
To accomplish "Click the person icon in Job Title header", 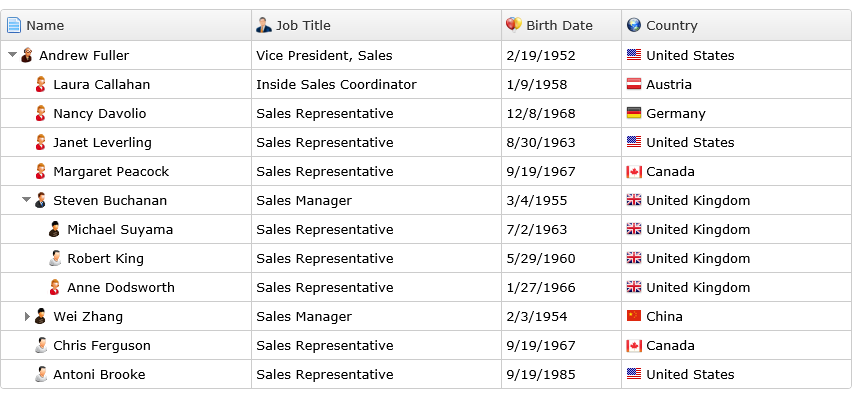I will coord(264,25).
